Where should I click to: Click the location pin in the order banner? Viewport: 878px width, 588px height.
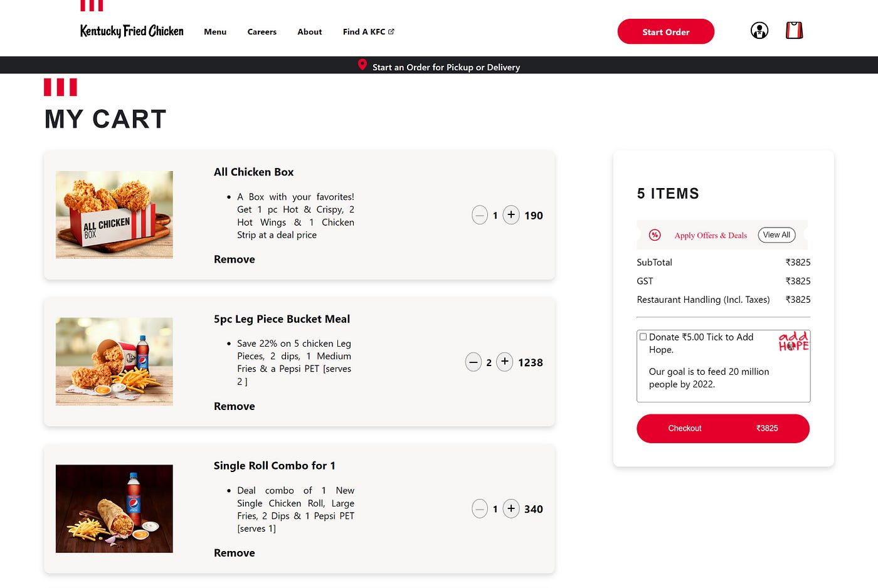point(362,64)
